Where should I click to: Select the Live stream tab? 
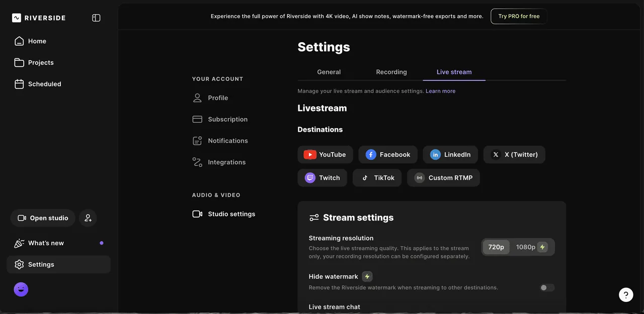[x=454, y=72]
